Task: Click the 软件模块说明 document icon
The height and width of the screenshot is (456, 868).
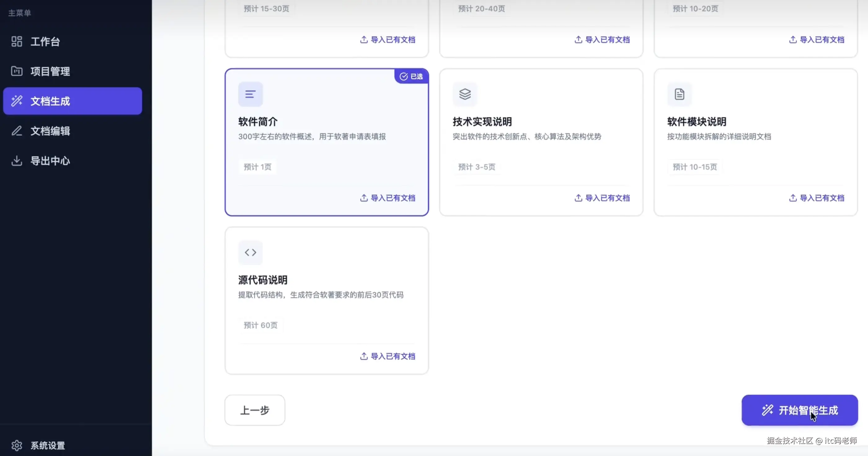Action: coord(679,94)
